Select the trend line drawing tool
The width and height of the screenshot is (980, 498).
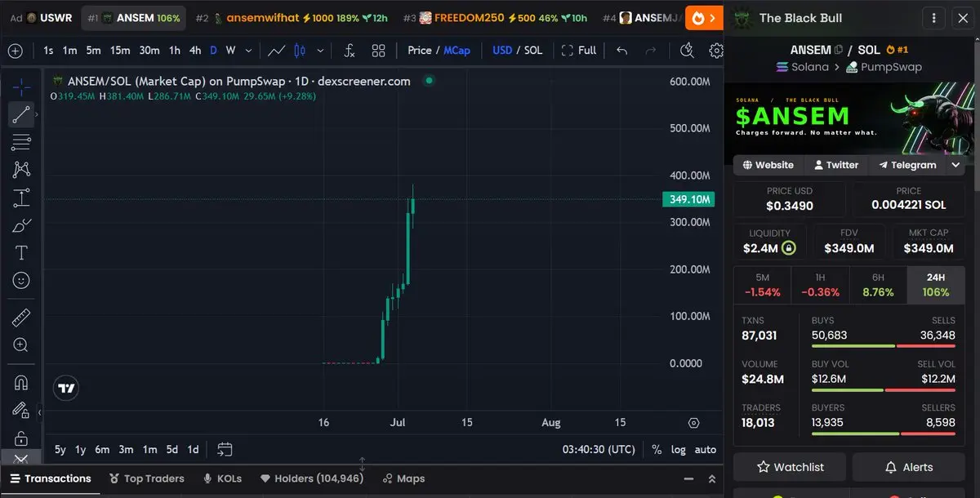coord(21,114)
